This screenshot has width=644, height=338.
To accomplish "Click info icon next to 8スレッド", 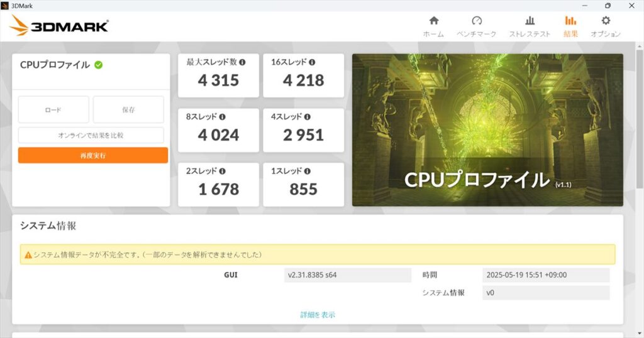I will [222, 117].
